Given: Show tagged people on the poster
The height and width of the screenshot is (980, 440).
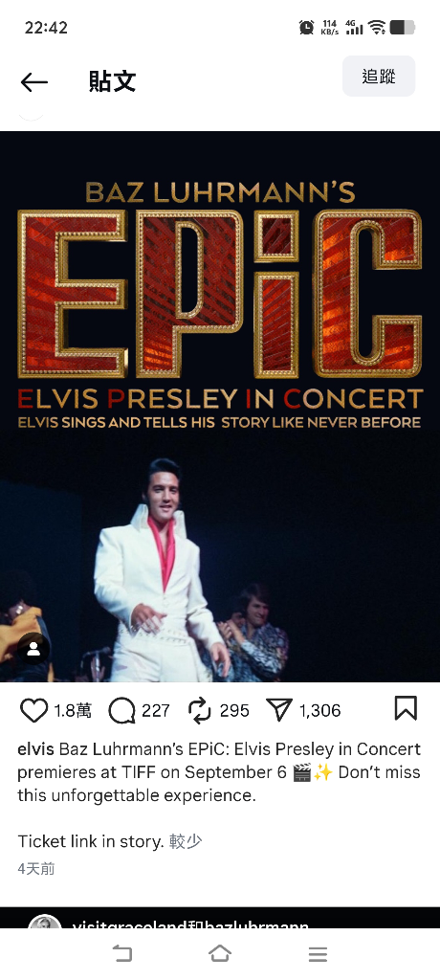Looking at the screenshot, I should pyautogui.click(x=33, y=649).
